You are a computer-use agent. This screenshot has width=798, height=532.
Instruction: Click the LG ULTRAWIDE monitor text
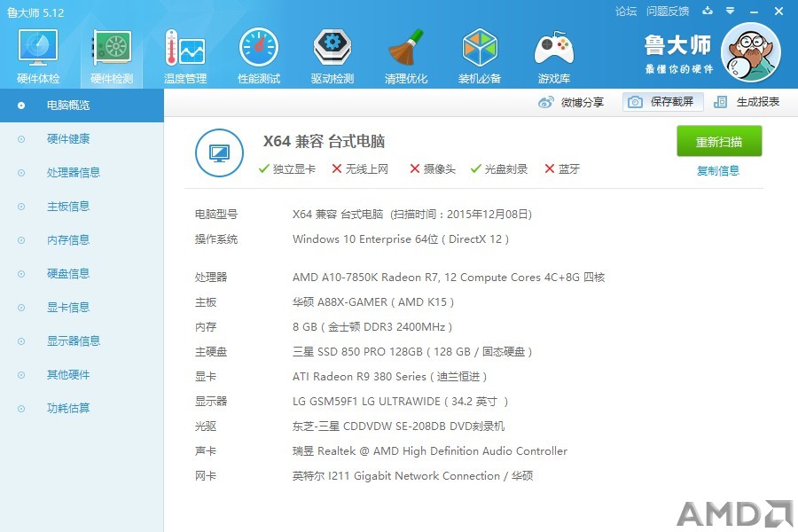click(x=400, y=402)
